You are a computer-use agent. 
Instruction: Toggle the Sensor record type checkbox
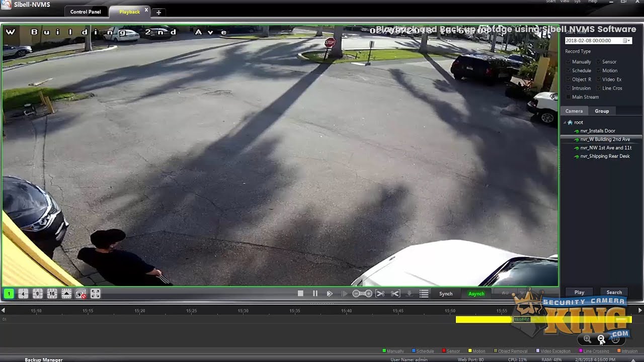599,62
